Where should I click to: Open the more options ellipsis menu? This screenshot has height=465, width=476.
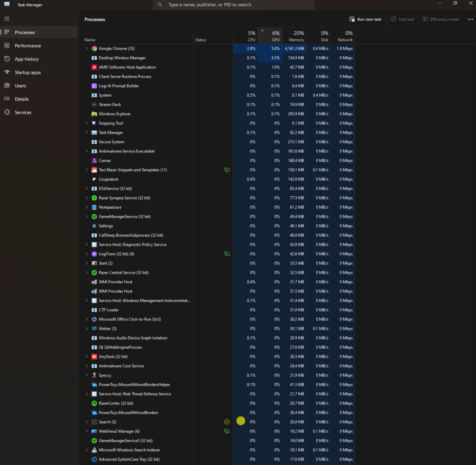[x=470, y=20]
